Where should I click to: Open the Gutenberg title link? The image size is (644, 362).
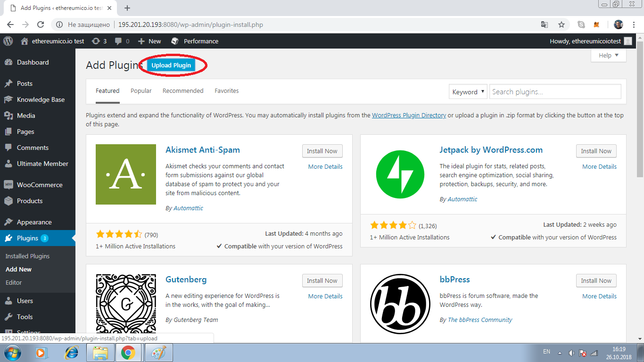click(x=186, y=280)
